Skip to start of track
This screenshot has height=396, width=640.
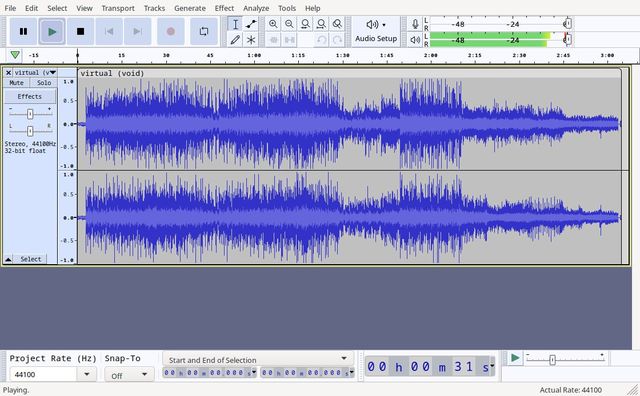coord(109,31)
